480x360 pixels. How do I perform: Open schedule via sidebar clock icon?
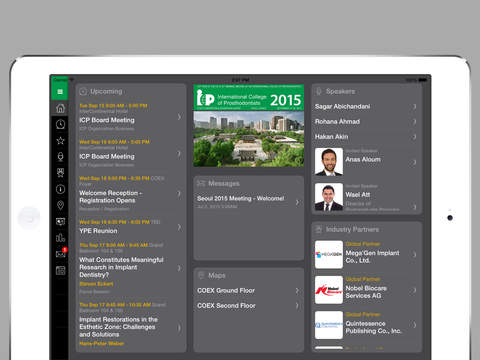(60, 124)
